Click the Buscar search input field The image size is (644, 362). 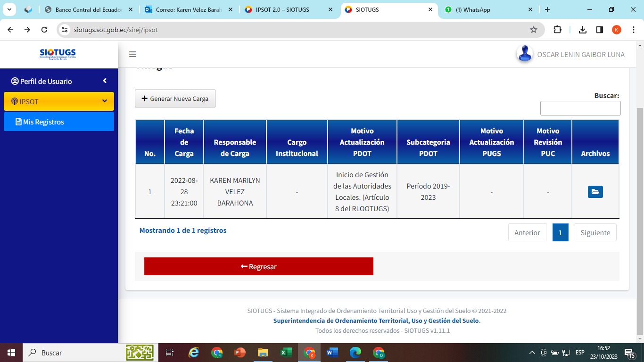(x=580, y=108)
